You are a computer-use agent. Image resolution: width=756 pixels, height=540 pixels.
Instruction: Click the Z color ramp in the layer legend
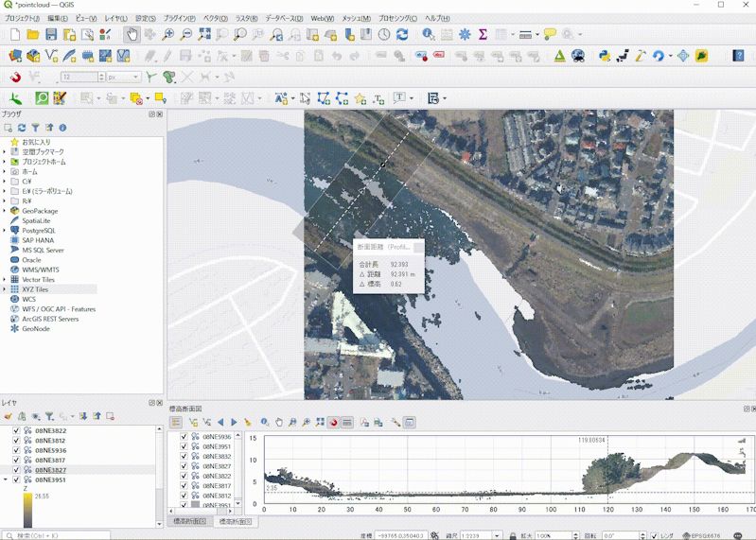28,510
